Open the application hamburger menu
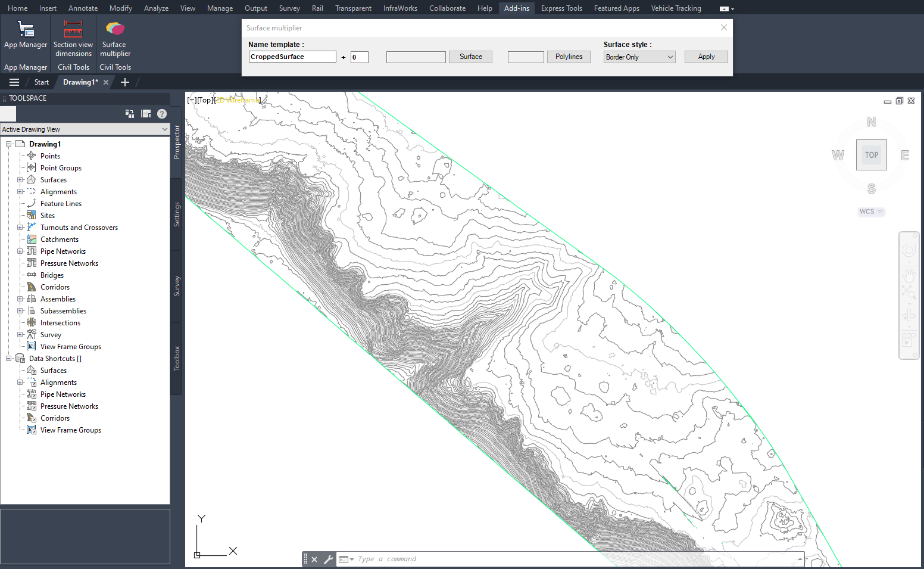 click(x=14, y=82)
